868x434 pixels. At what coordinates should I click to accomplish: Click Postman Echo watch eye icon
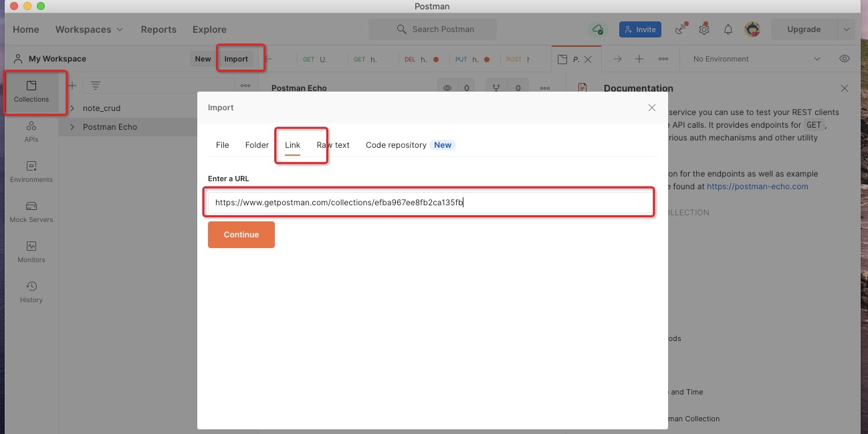pos(447,88)
